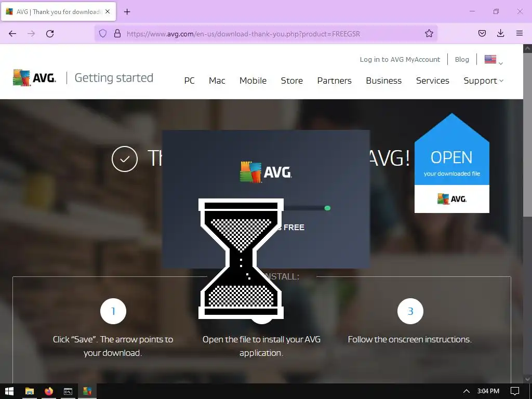Open the command prompt taskbar icon
This screenshot has height=399, width=532.
tap(68, 391)
